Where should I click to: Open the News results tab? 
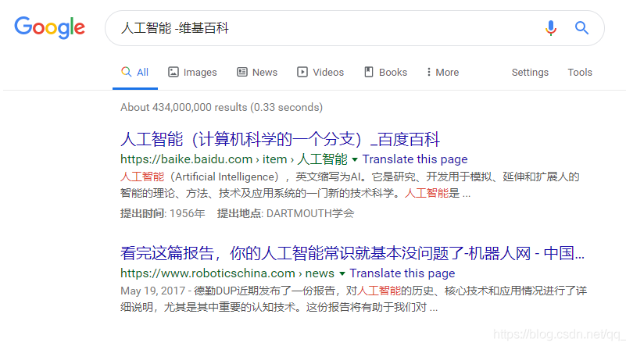click(x=257, y=72)
